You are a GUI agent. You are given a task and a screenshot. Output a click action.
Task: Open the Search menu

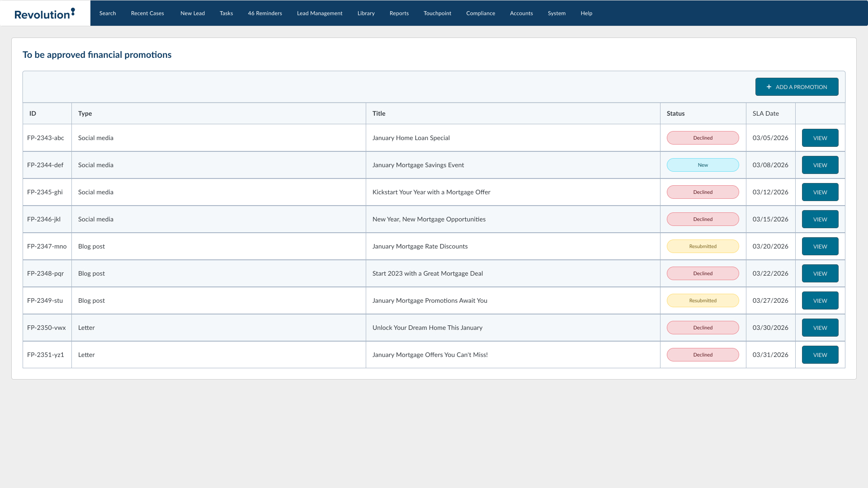pyautogui.click(x=108, y=13)
